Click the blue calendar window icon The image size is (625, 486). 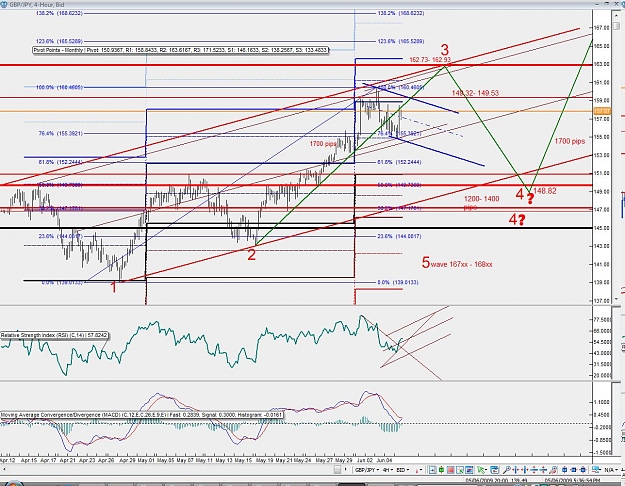click(x=494, y=470)
